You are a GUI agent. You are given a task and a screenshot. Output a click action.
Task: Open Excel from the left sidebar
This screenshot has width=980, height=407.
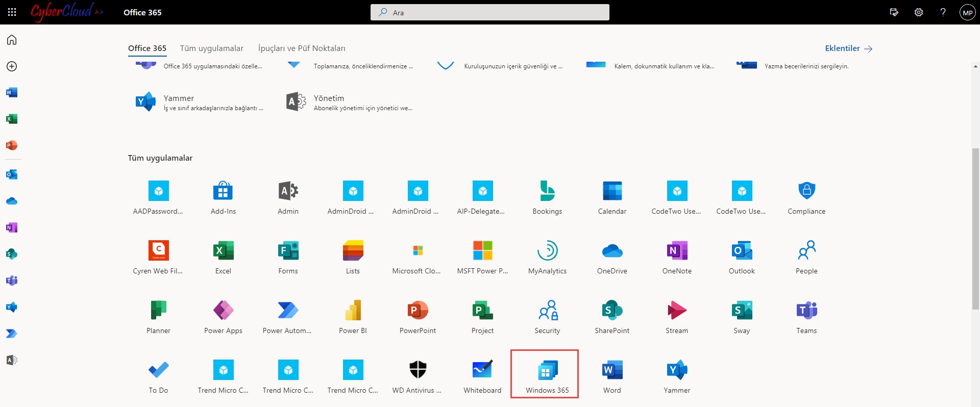(x=12, y=119)
